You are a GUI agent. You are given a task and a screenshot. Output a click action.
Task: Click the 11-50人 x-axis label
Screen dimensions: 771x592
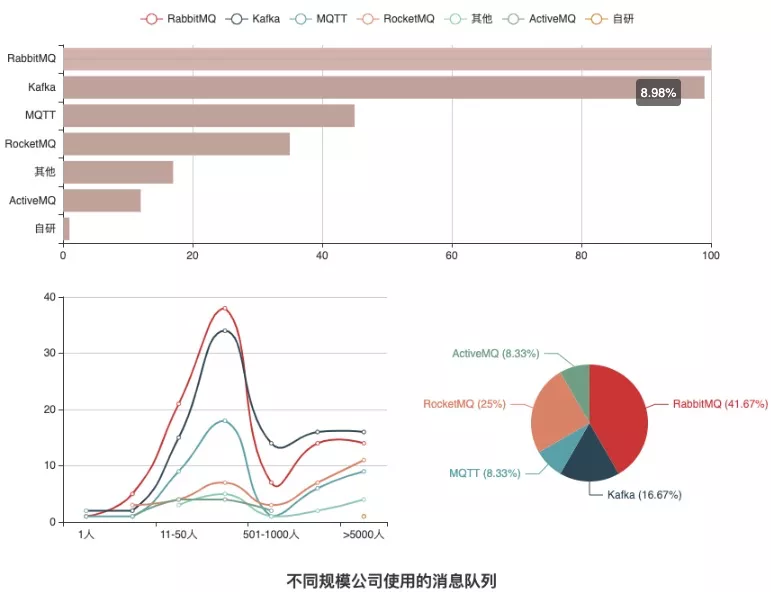click(178, 534)
